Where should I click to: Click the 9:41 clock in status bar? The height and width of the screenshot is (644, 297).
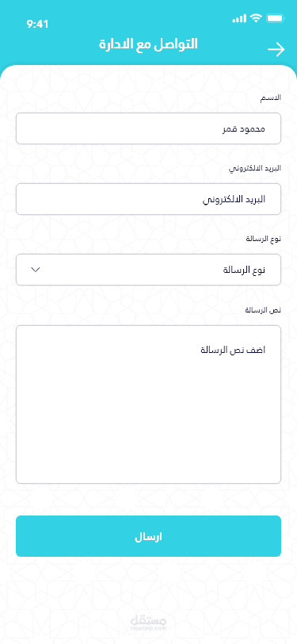37,25
